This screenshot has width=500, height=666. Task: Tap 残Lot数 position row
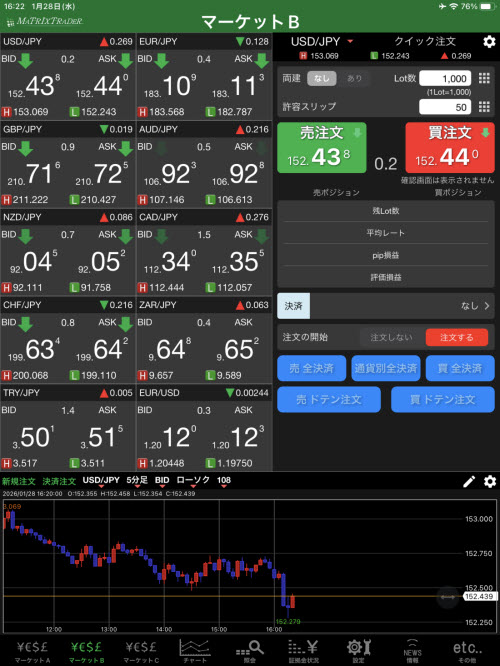click(x=386, y=211)
